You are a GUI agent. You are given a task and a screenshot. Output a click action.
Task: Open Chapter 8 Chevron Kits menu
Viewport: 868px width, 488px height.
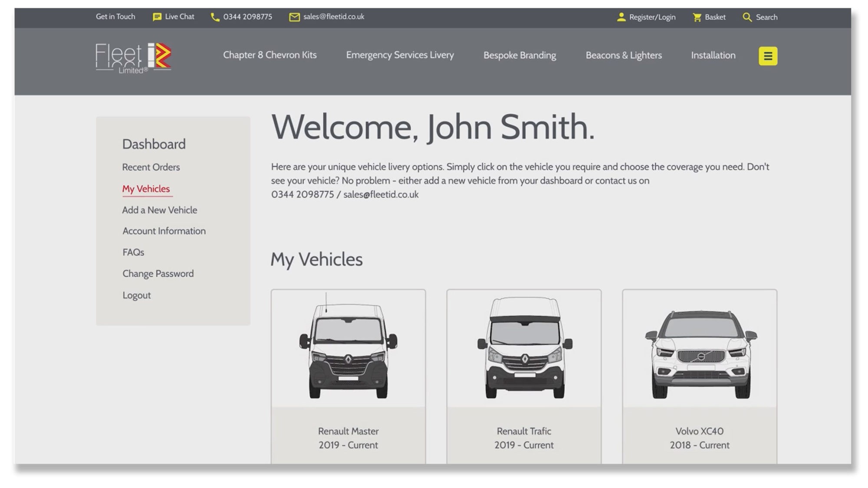pos(270,55)
